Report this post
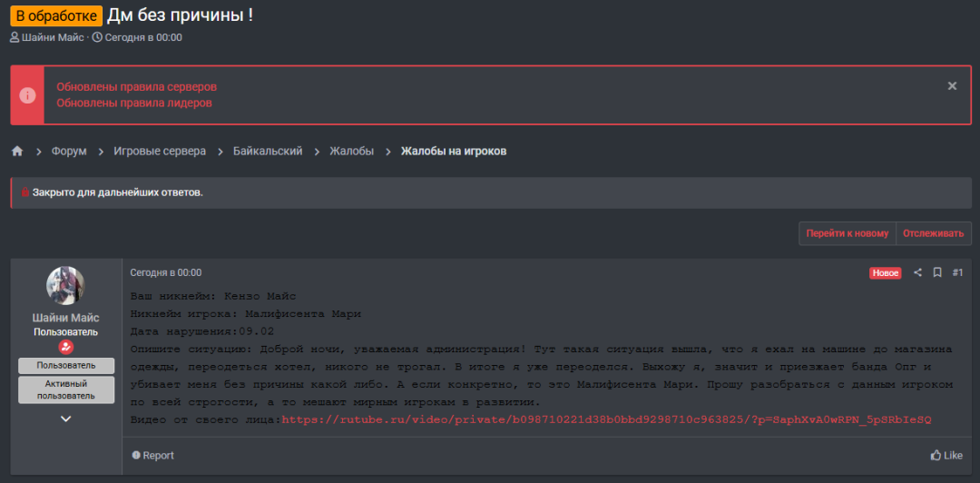 [x=152, y=455]
